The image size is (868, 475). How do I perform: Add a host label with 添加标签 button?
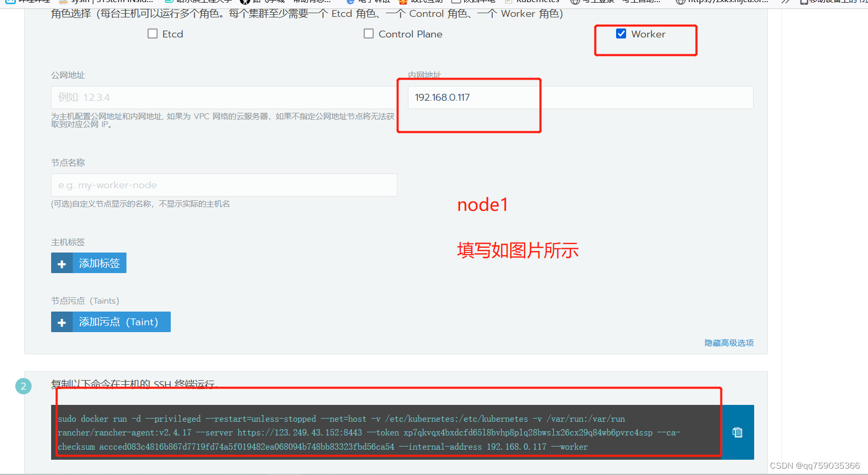89,263
